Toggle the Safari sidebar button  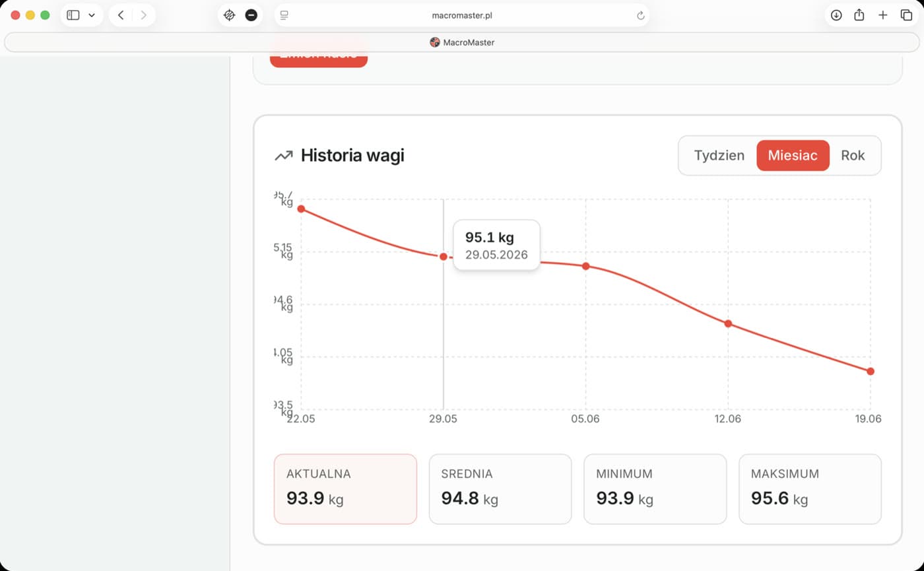[x=73, y=15]
